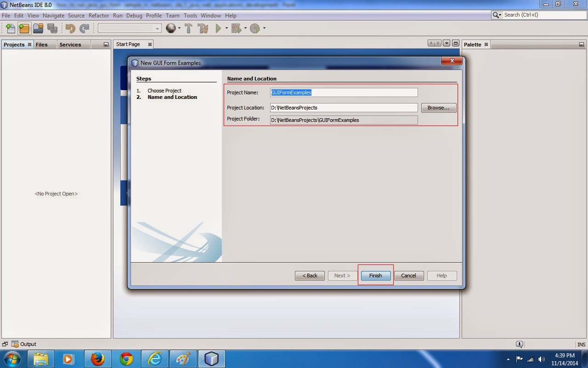588x368 pixels.
Task: Click the Debug Project toolbar icon
Action: click(236, 29)
